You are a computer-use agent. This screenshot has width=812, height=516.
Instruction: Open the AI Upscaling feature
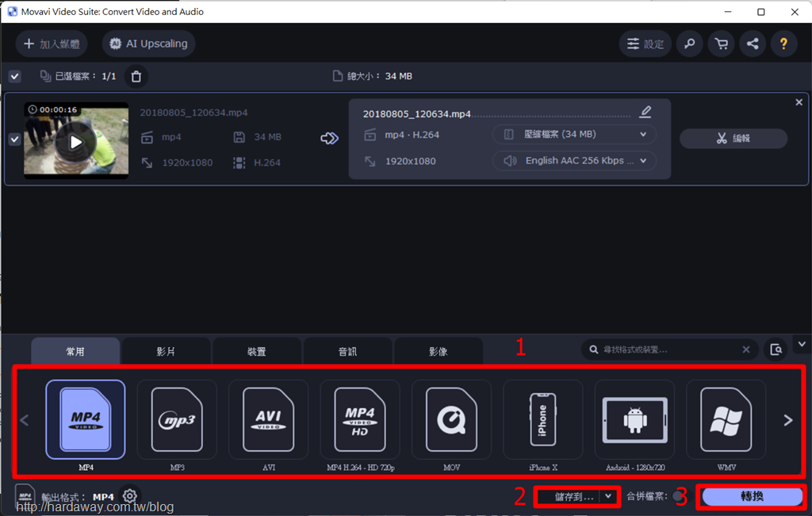click(x=148, y=44)
